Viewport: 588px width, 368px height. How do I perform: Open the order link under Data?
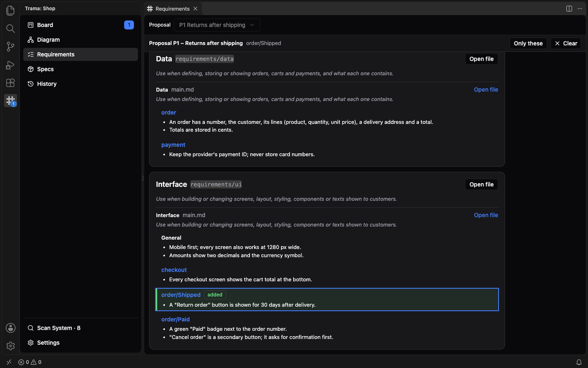169,112
